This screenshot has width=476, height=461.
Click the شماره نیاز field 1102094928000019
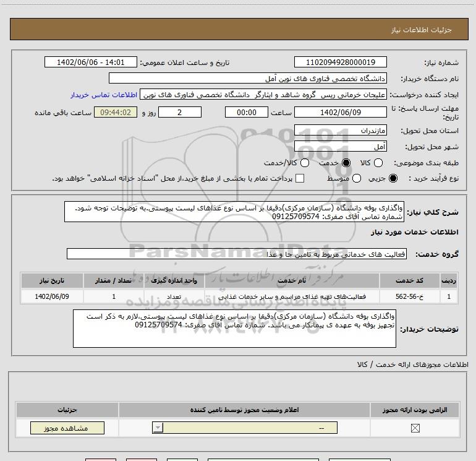(x=340, y=62)
